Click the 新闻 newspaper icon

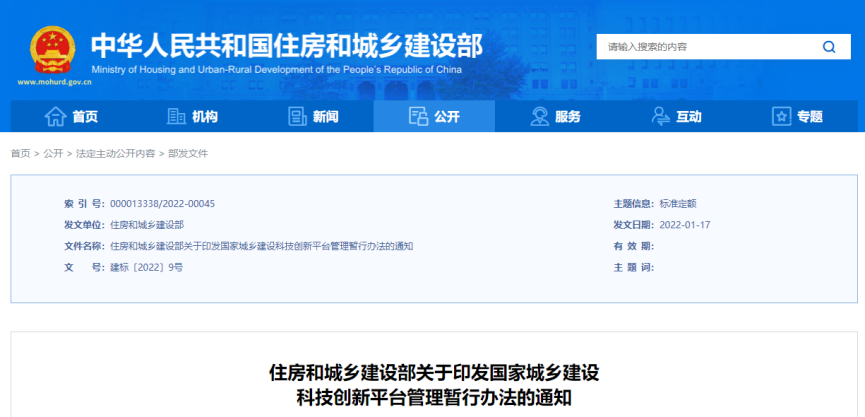pyautogui.click(x=297, y=116)
